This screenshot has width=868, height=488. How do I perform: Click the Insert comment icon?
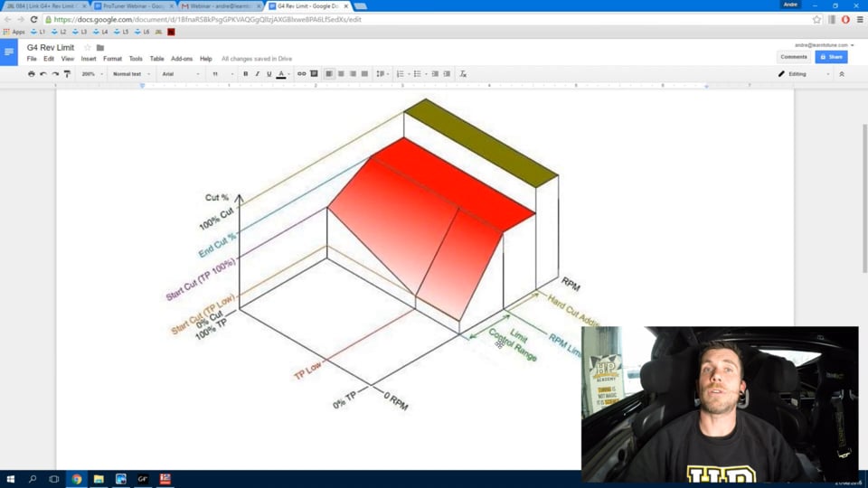314,73
